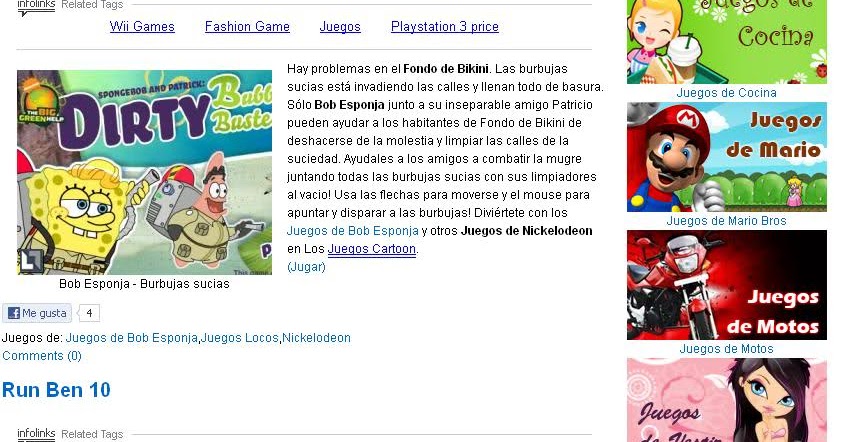Open the Fashion Game related tag
The height and width of the screenshot is (442, 843).
[247, 26]
